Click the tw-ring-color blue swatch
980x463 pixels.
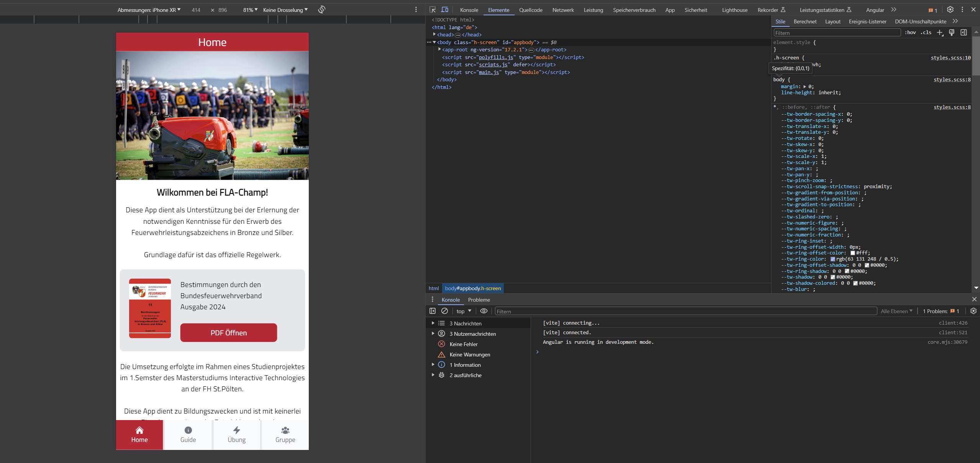[833, 259]
